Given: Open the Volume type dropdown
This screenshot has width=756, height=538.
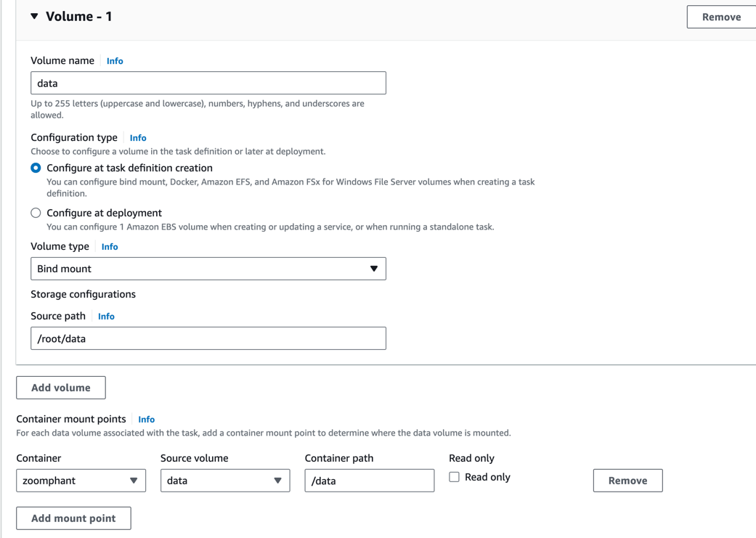Looking at the screenshot, I should (208, 269).
